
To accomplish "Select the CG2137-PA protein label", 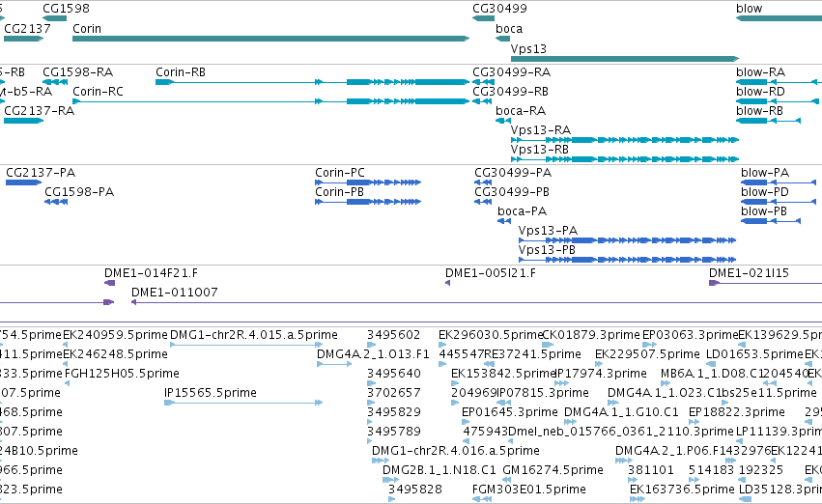I will (41, 173).
